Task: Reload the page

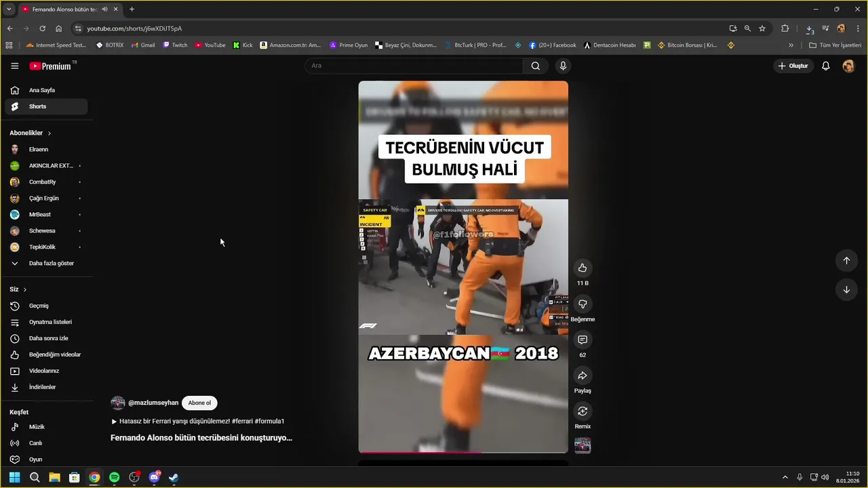Action: (x=42, y=28)
